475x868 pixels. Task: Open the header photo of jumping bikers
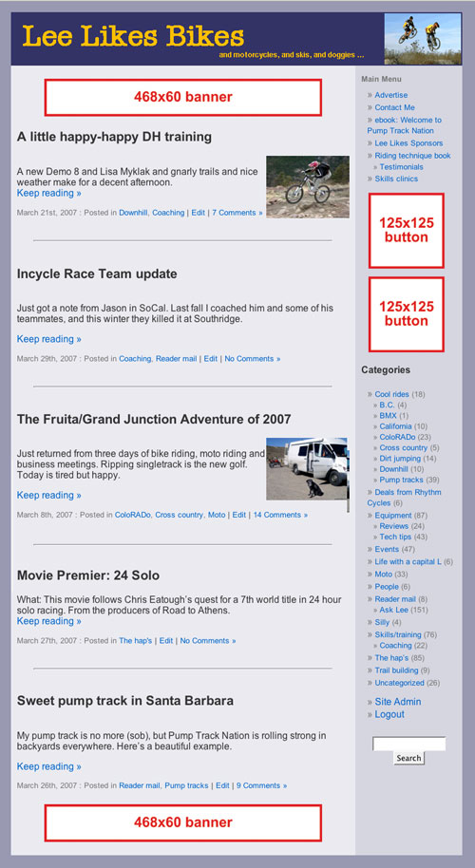pyautogui.click(x=423, y=39)
